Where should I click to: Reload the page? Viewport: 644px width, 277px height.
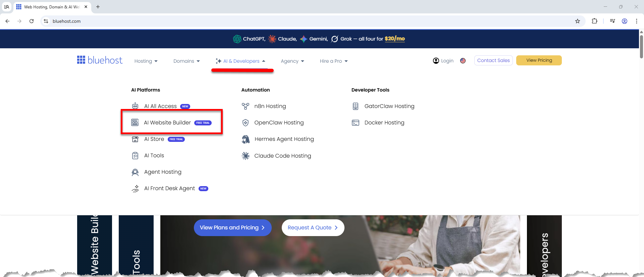tap(32, 21)
